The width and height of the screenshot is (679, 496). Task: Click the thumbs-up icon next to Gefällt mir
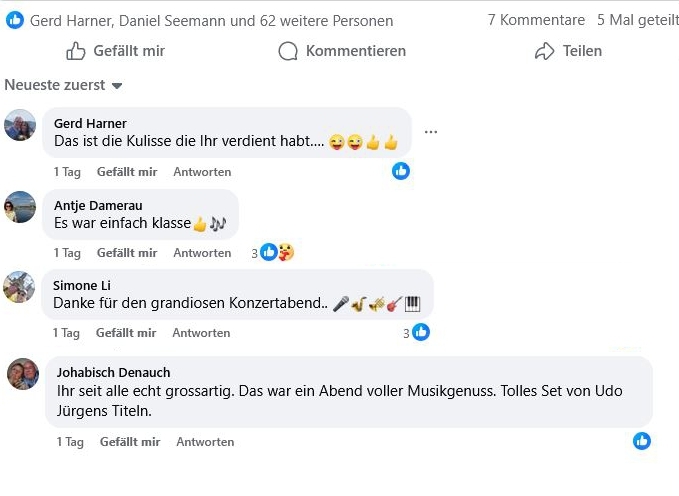[76, 51]
